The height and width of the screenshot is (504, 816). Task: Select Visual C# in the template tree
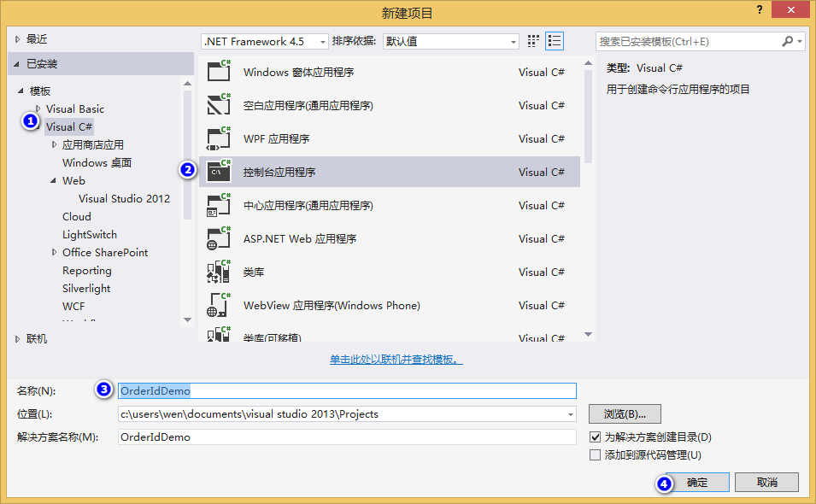pyautogui.click(x=68, y=127)
